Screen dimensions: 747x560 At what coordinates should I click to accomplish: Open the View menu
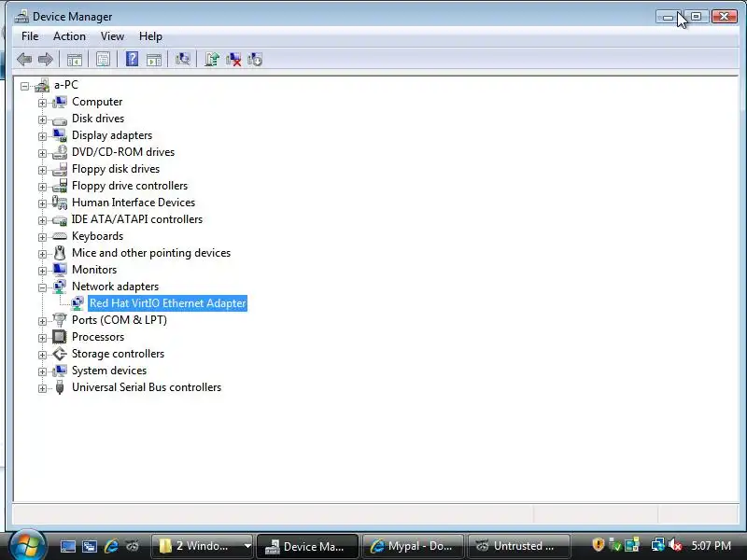(112, 36)
